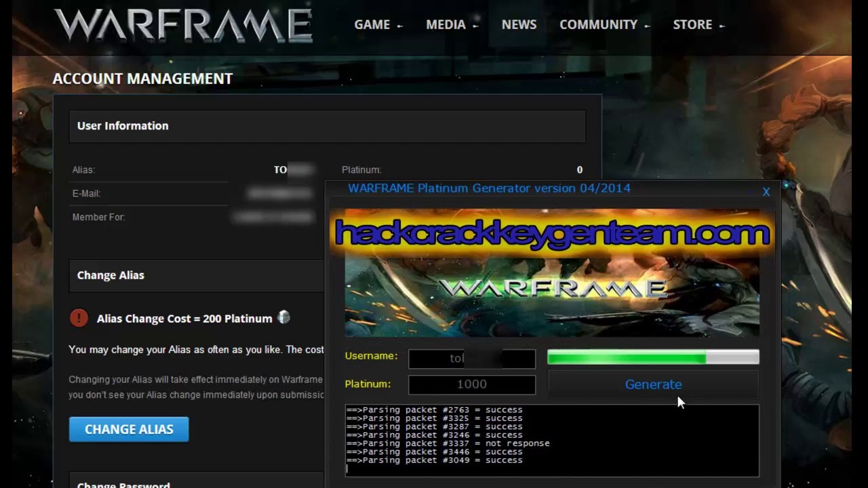Click the log line 'Parsing packet #3049 = success'

pos(434,460)
